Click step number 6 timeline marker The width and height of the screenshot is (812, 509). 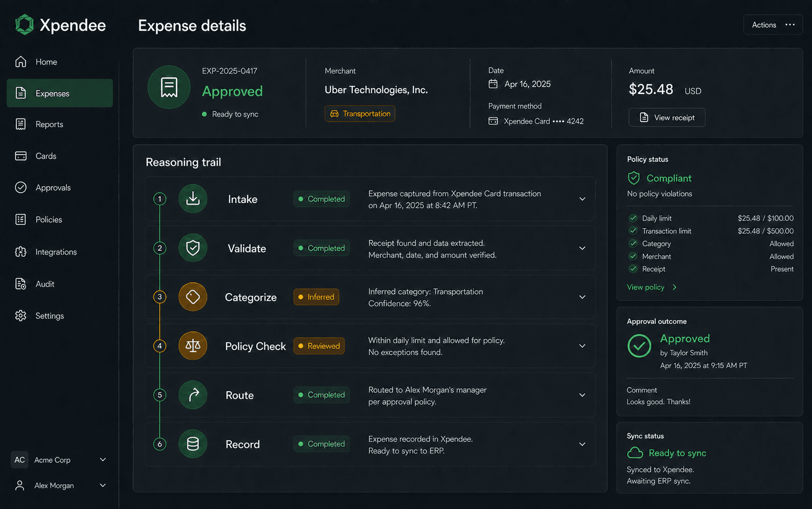(x=159, y=444)
